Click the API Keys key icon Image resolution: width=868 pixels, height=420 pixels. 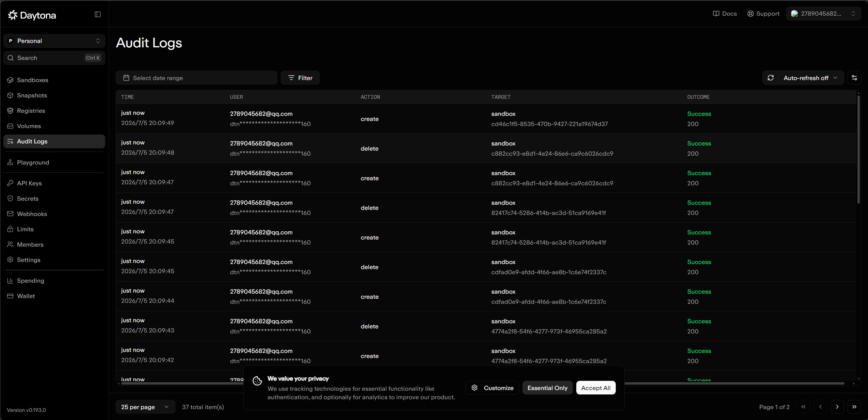pos(10,183)
